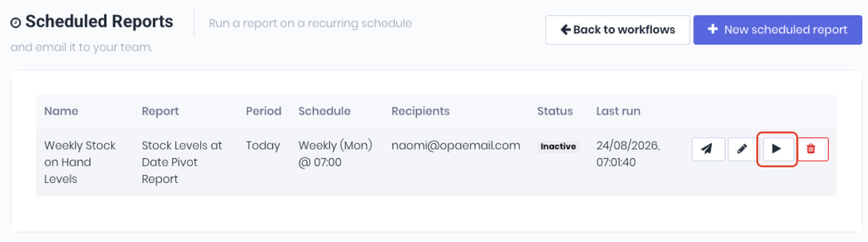Click Stock Levels at Date Pivot Report
868x242 pixels.
coord(182,162)
